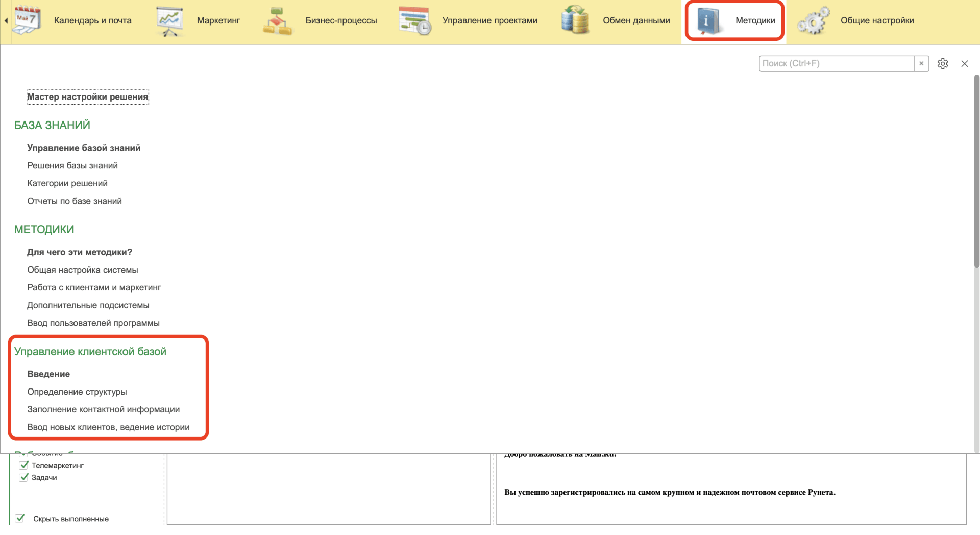The width and height of the screenshot is (980, 535).
Task: Click the Методики book icon
Action: tap(708, 20)
